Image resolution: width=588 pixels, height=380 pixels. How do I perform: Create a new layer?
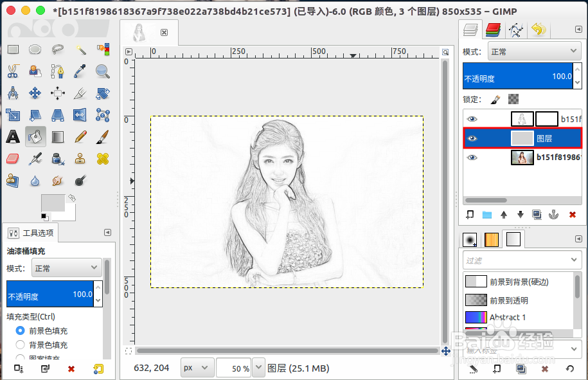click(470, 215)
